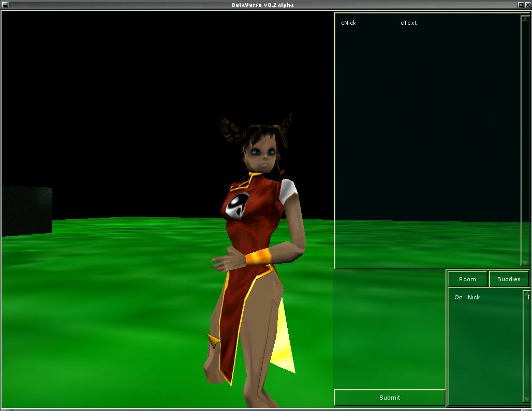Open the Buddies tab
The image size is (532, 411).
tap(509, 279)
